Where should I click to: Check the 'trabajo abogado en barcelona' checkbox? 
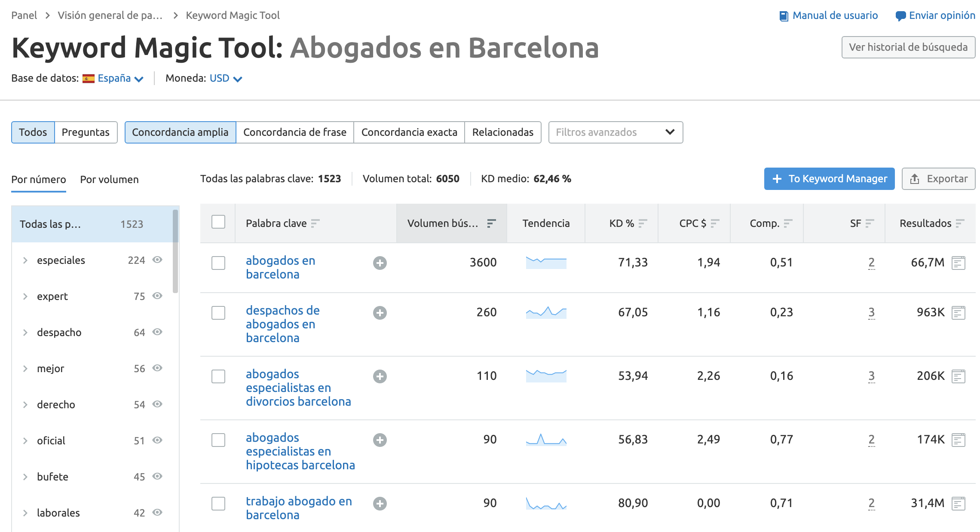click(218, 504)
